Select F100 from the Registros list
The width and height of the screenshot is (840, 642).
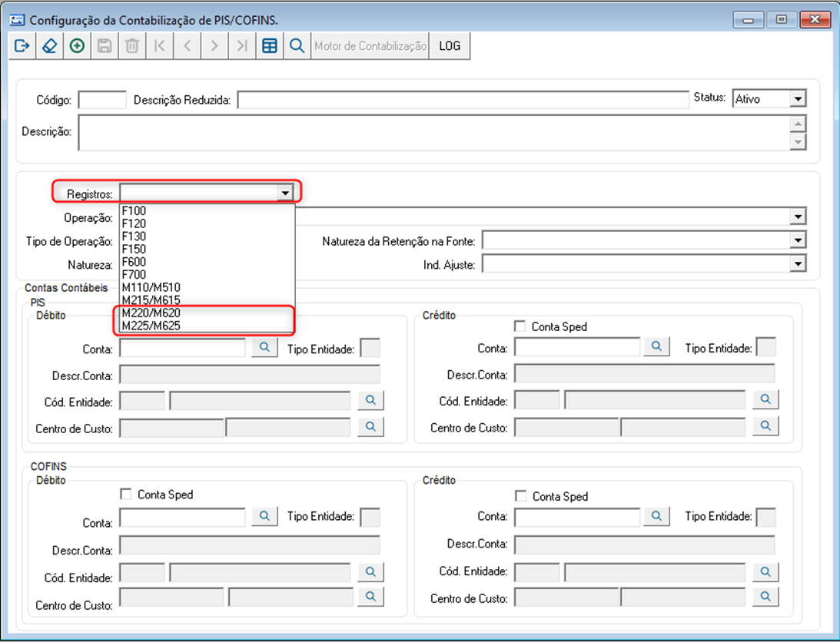point(207,211)
